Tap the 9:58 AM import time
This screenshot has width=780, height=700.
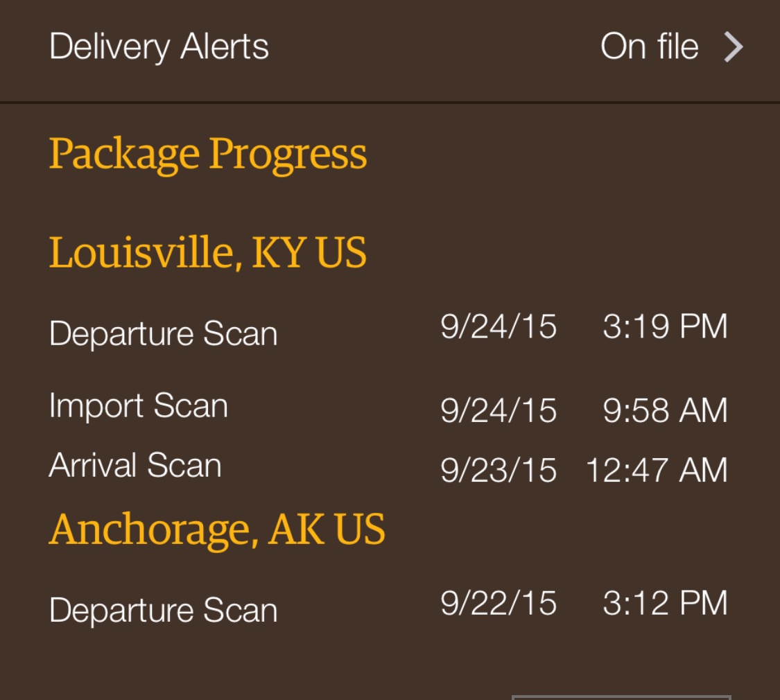point(665,411)
